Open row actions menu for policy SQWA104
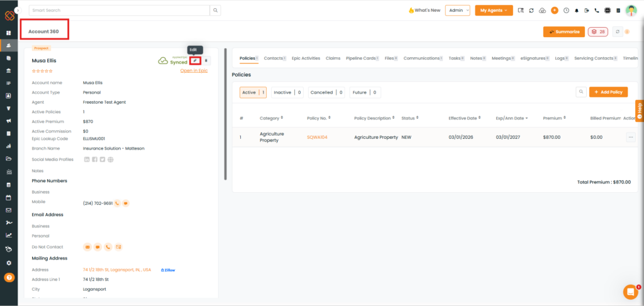The height and width of the screenshot is (306, 644). (x=631, y=137)
